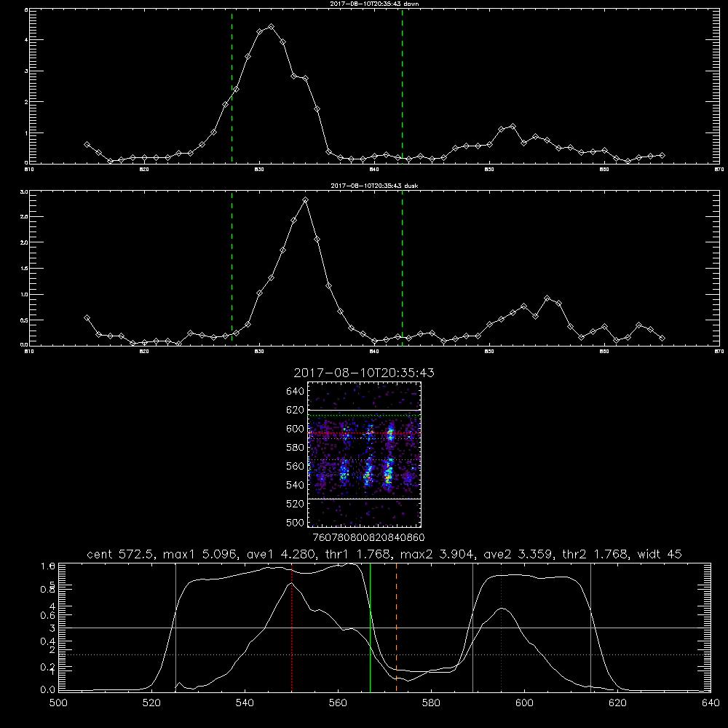Click the green vertical line near 567 in bottom plot

pos(370,628)
